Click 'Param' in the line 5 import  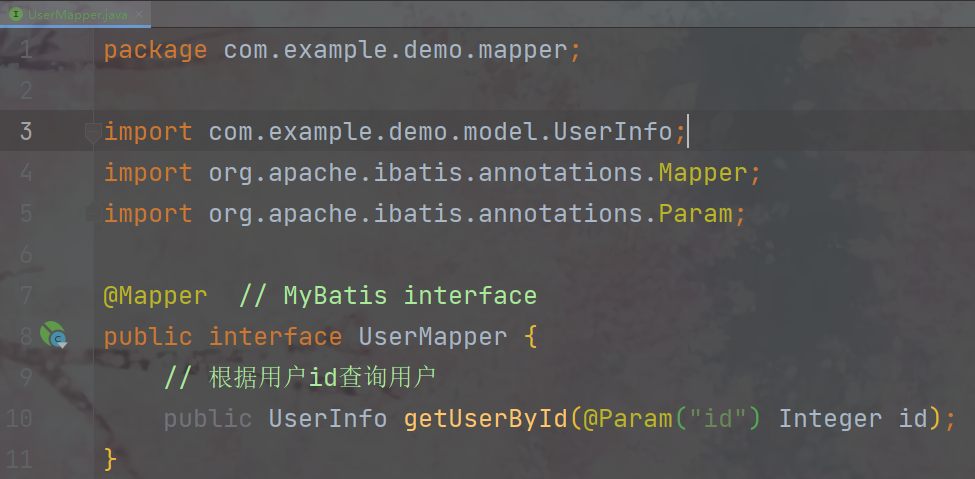click(695, 213)
